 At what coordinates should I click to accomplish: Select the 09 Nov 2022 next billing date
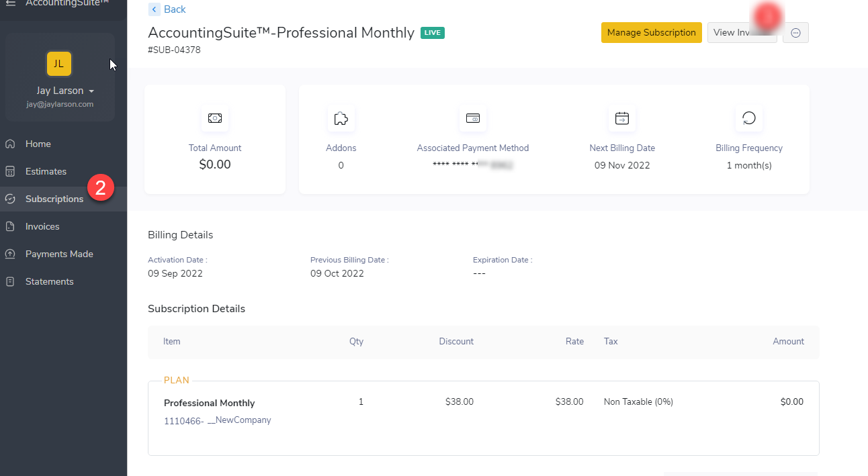coord(622,165)
